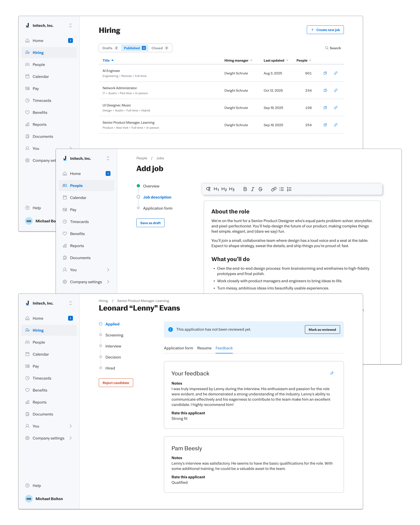Open Reports in the applicant window sidebar

tap(49, 402)
